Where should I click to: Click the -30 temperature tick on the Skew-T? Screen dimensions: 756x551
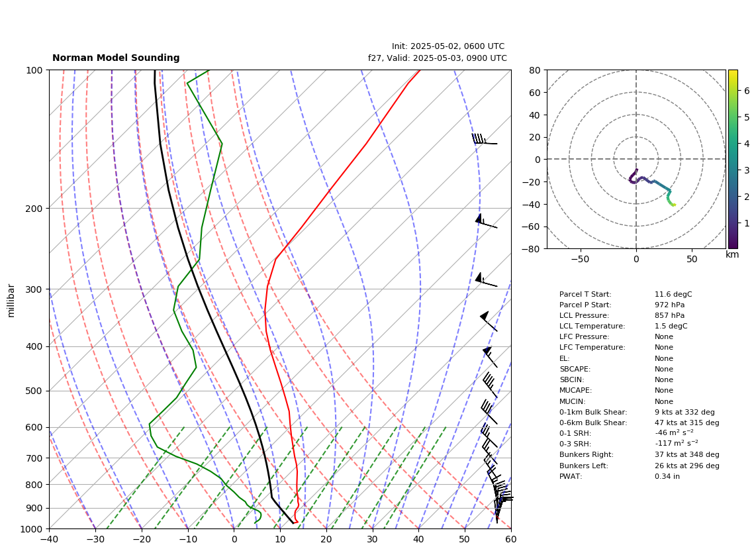[95, 539]
